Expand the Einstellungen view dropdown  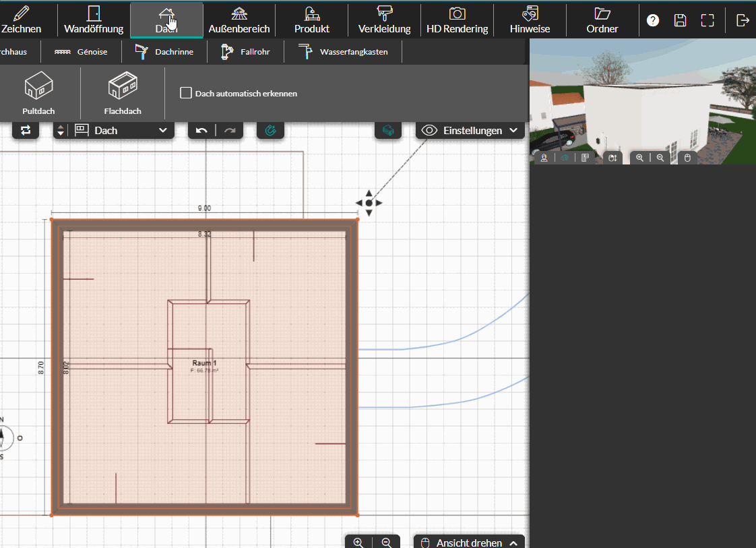(x=470, y=130)
